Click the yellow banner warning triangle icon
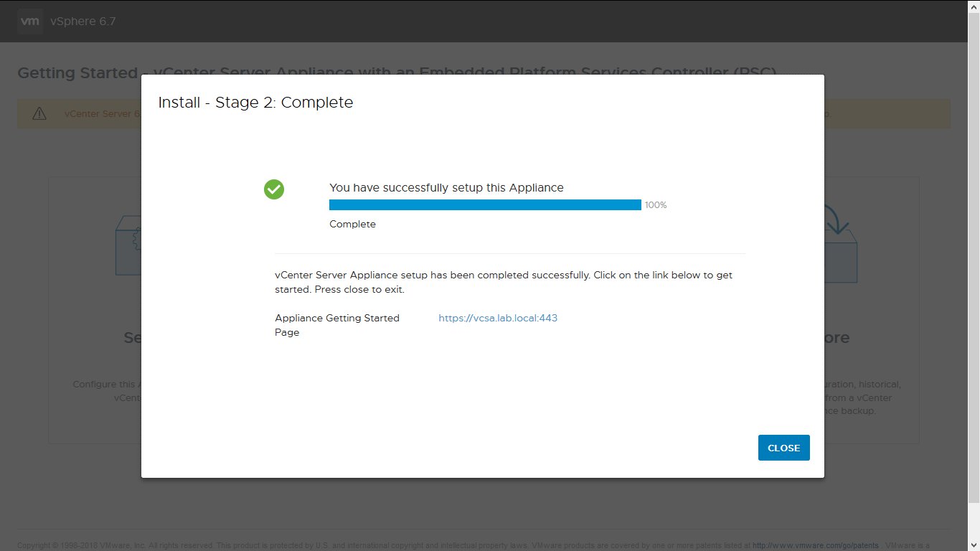Image resolution: width=980 pixels, height=551 pixels. pyautogui.click(x=39, y=114)
